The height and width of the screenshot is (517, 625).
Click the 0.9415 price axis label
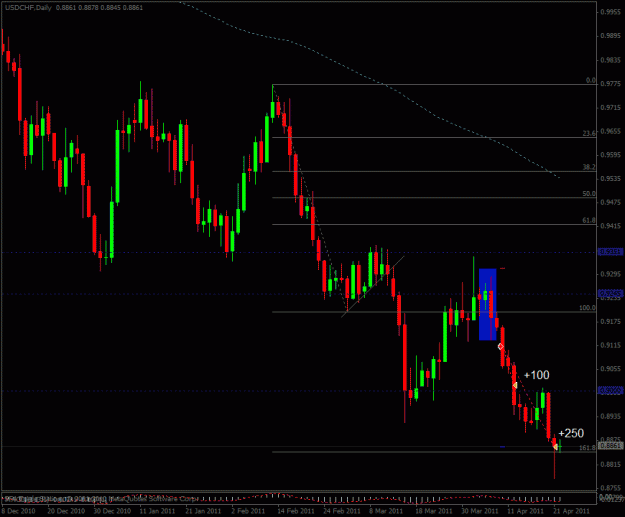pos(611,226)
